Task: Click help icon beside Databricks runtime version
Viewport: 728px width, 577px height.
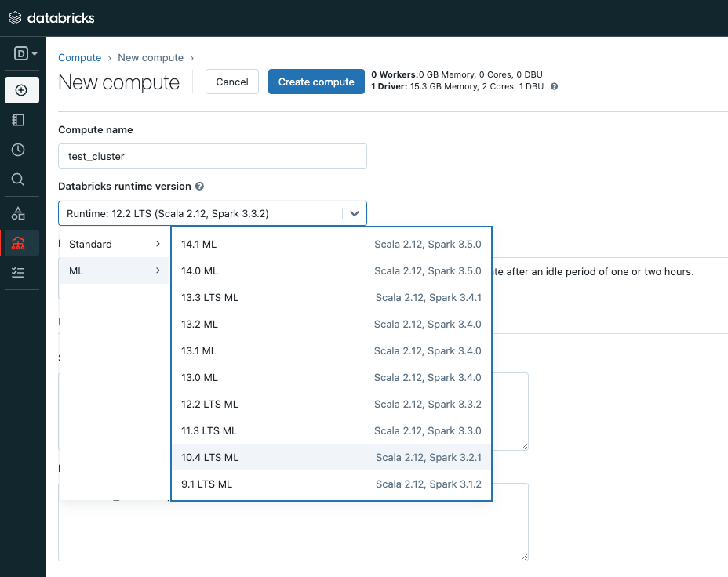Action: coord(199,187)
